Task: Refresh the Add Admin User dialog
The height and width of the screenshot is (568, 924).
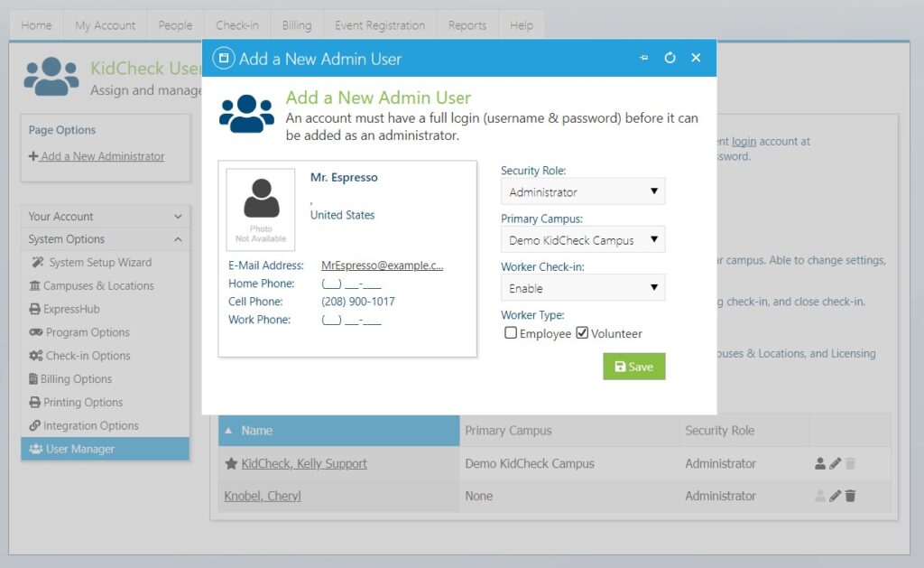Action: [670, 57]
